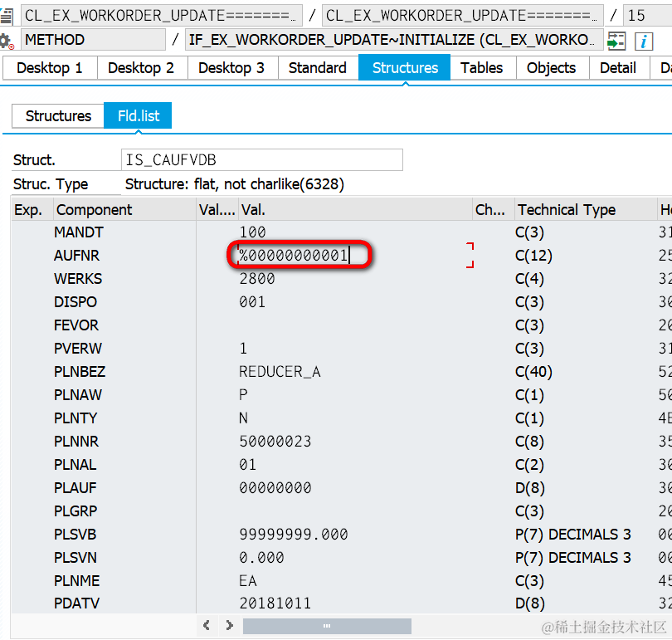Select the MANDT component row
The width and height of the screenshot is (672, 640).
79,232
